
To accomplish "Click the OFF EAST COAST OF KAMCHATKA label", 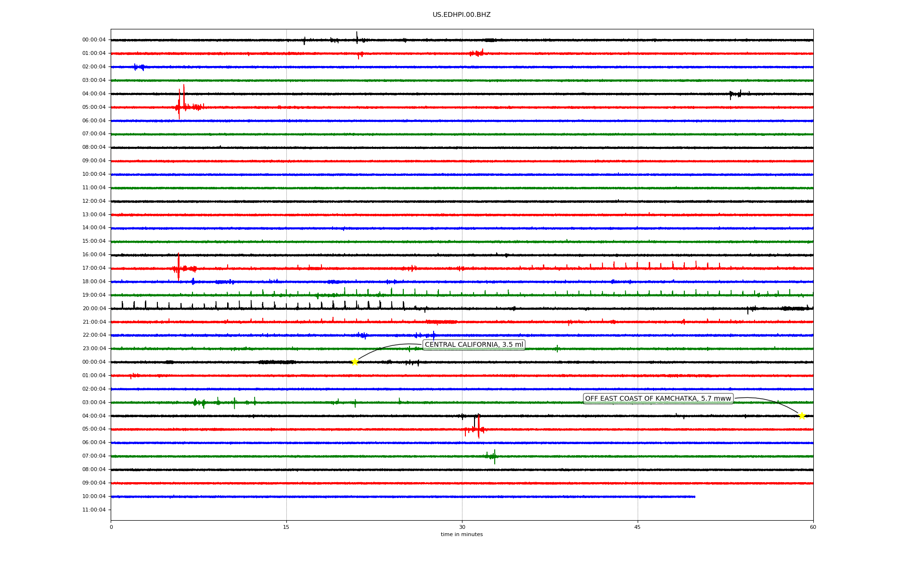I will click(658, 398).
